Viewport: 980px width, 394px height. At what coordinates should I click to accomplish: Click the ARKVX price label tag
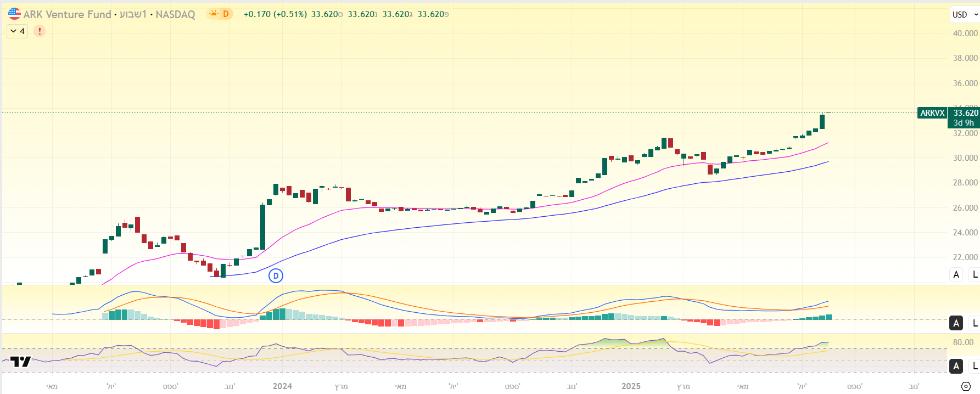pos(932,113)
